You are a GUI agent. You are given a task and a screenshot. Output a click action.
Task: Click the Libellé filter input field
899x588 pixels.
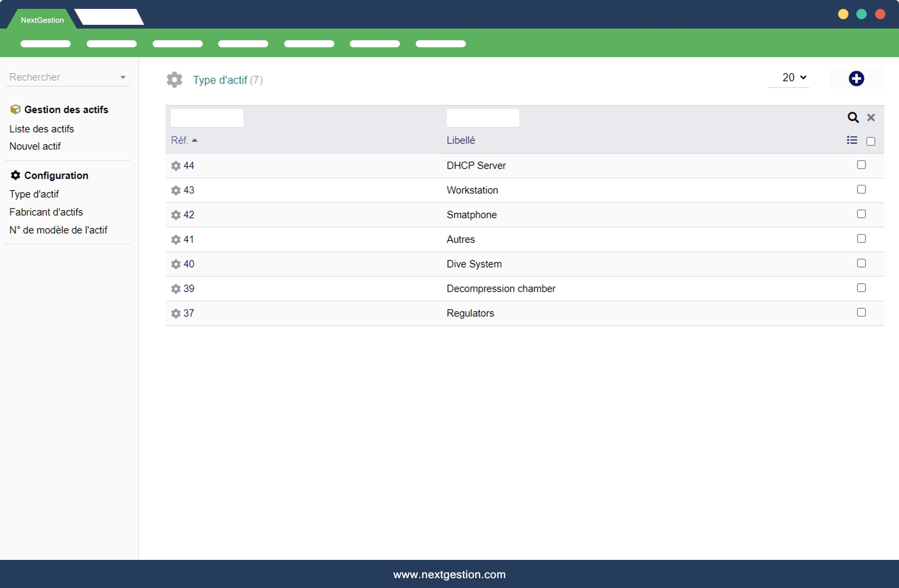point(482,118)
